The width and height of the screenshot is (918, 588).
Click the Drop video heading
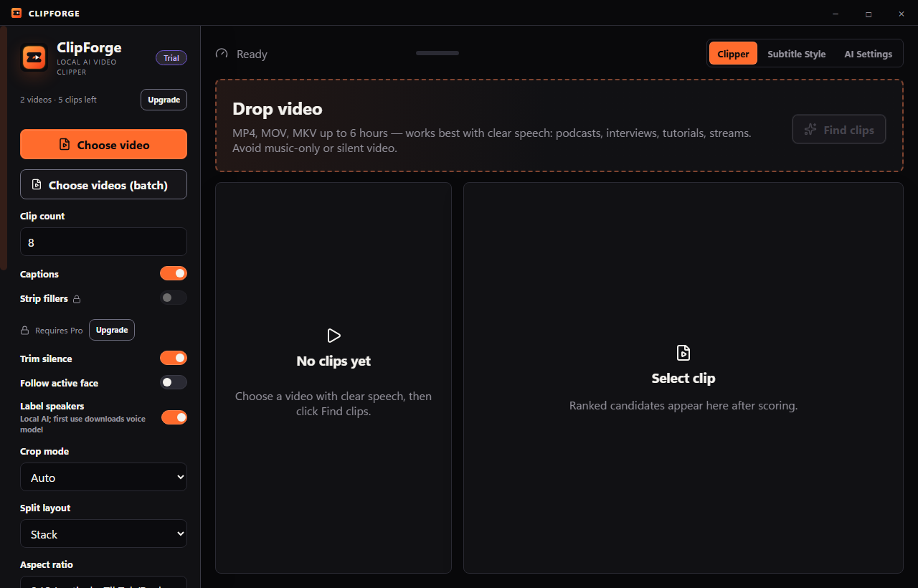(x=278, y=109)
